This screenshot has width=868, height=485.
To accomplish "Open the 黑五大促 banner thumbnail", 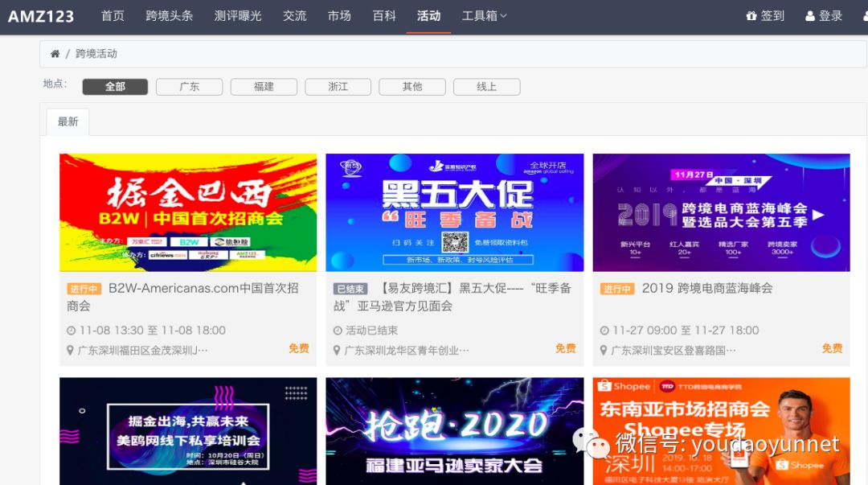I will click(x=454, y=212).
